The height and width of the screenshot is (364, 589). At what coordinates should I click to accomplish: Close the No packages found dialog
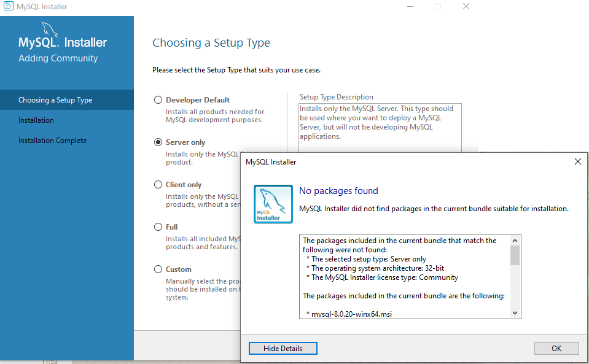click(578, 161)
